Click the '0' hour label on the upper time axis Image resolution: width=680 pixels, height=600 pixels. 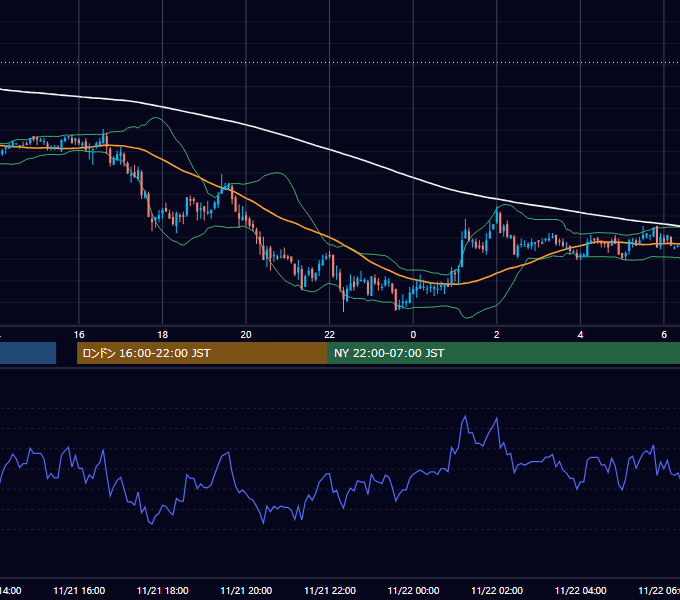coord(413,335)
